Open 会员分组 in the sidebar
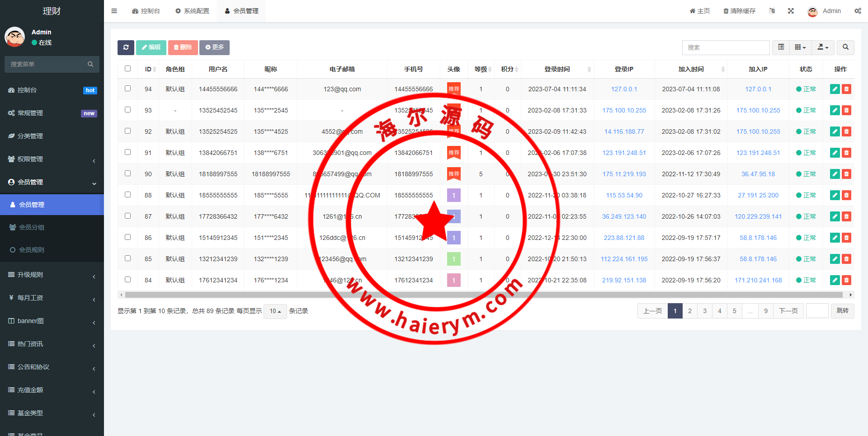 (32, 227)
